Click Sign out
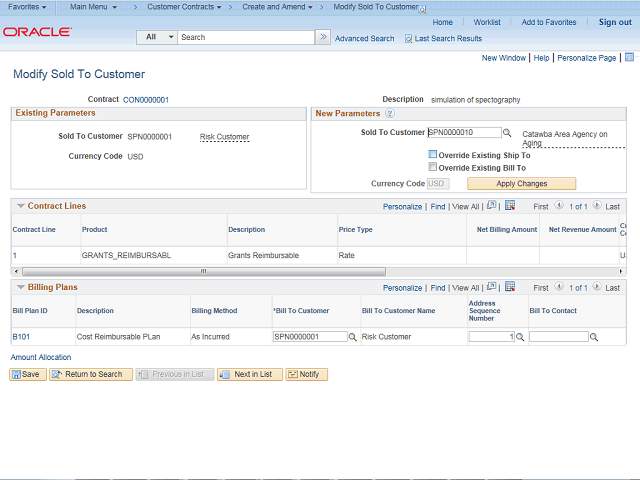 [615, 22]
